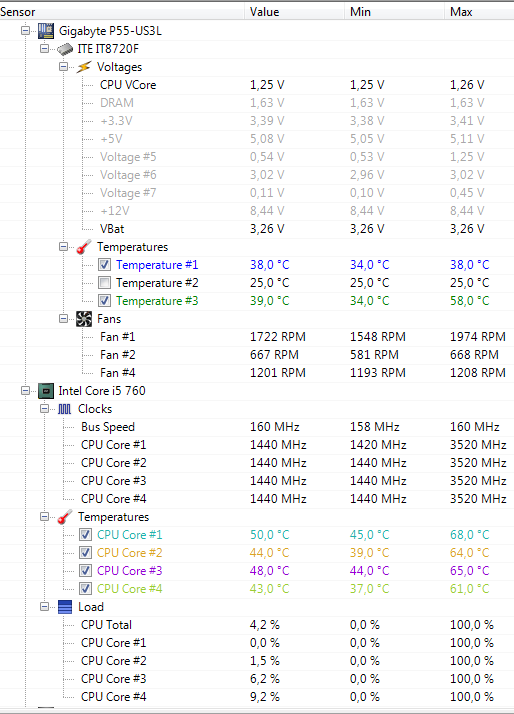Click the ITE IT8720F chip icon

[65, 49]
